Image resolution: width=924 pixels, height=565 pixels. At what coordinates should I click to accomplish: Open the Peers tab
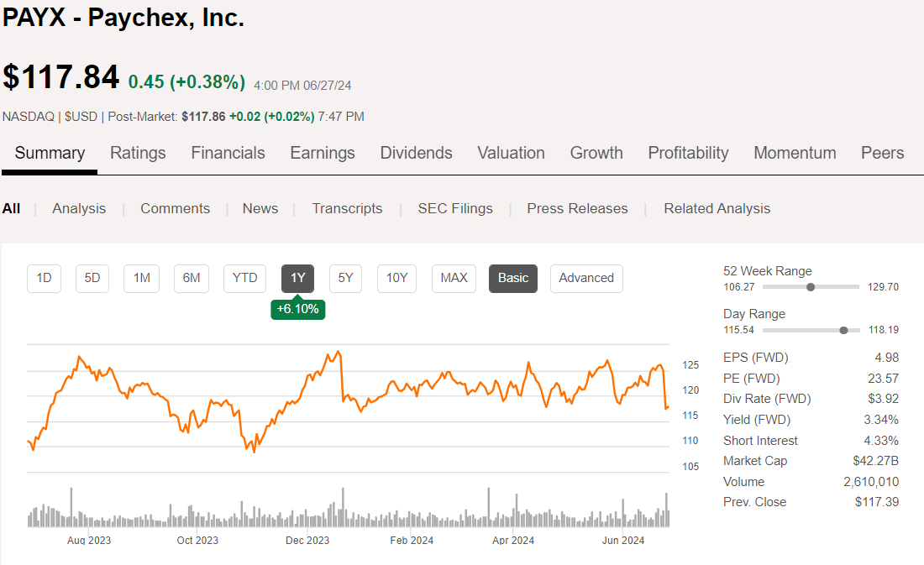point(882,153)
